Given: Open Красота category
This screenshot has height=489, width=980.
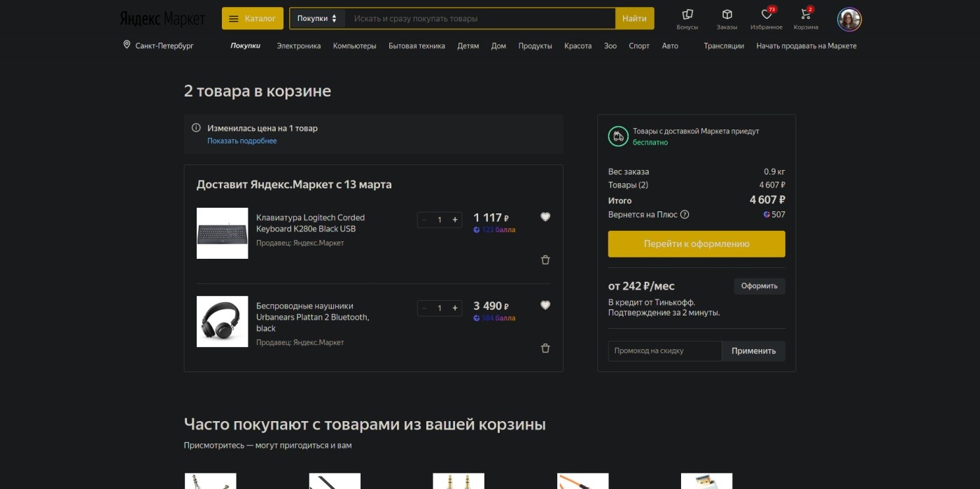Looking at the screenshot, I should (x=578, y=45).
